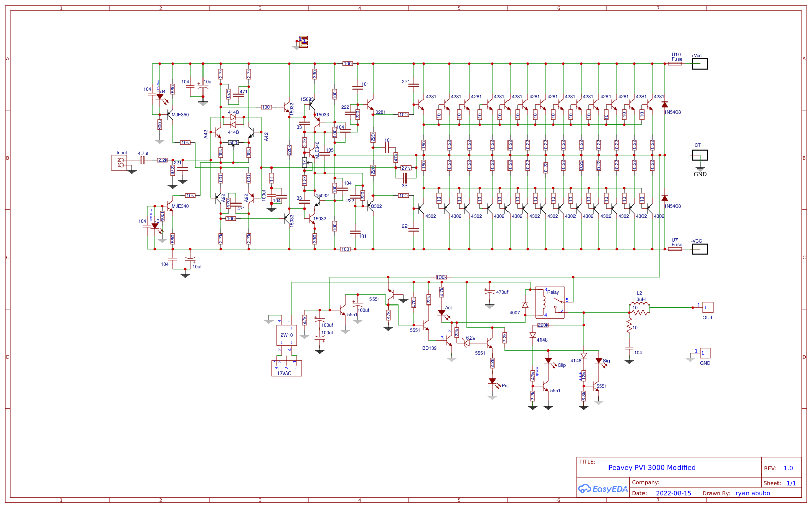Select the drawn-by name ryan abubo

[x=753, y=493]
